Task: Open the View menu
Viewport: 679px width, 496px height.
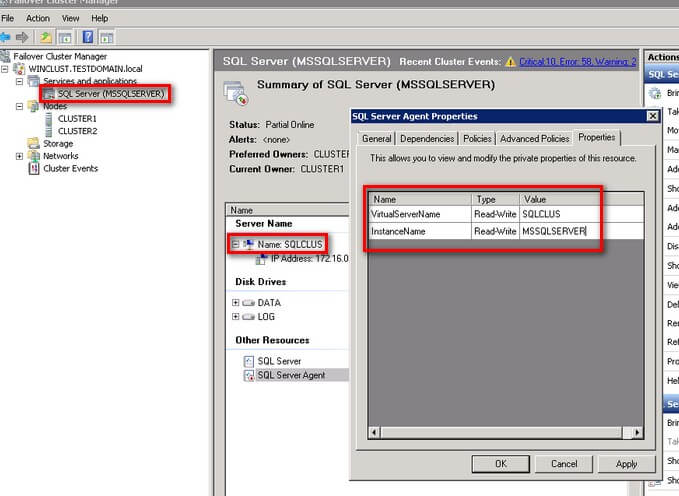Action: click(70, 18)
